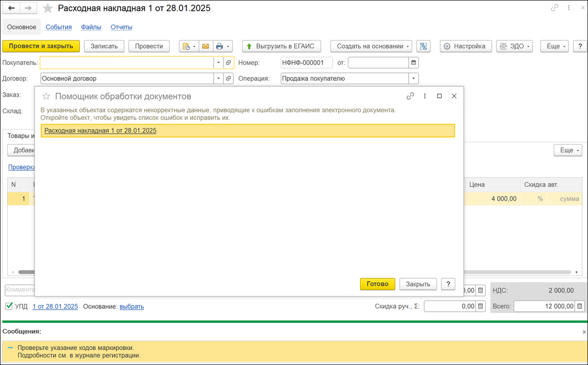Screen dimensions: 588x365
Task: Click the horizontal scrollbar under the goods table
Action: coord(294,272)
